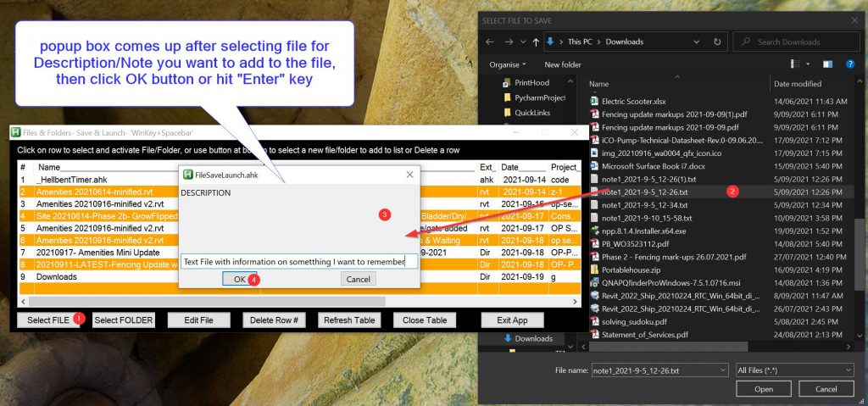Image resolution: width=868 pixels, height=406 pixels.
Task: Click the Word icon of Microsoft Surface Book i7.docx
Action: click(594, 166)
